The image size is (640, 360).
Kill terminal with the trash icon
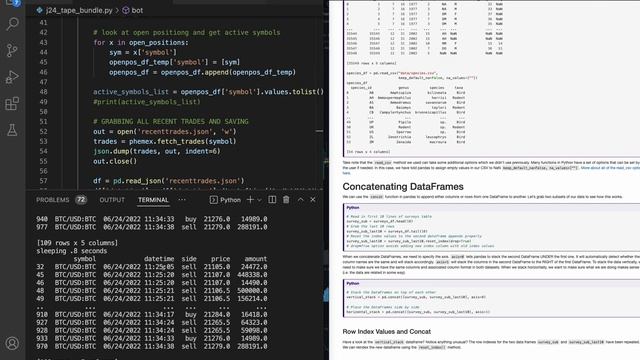click(286, 200)
